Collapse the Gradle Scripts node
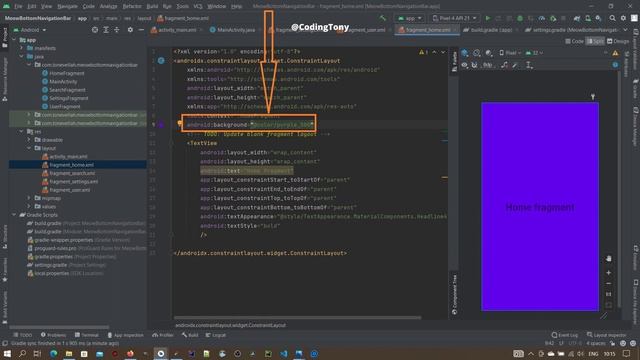 [15, 215]
